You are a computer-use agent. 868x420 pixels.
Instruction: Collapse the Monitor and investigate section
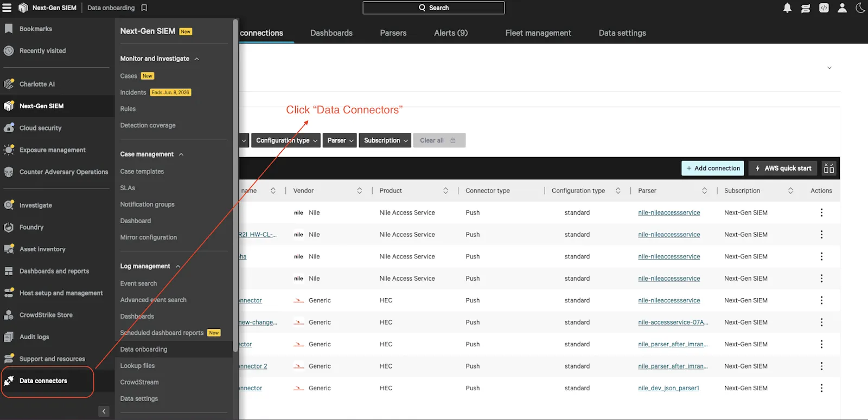(197, 59)
